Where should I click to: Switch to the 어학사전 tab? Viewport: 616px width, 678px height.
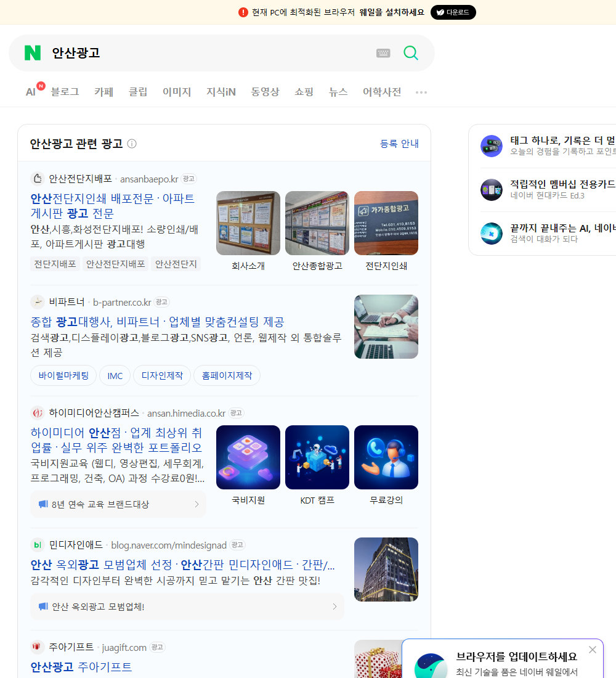coord(382,92)
